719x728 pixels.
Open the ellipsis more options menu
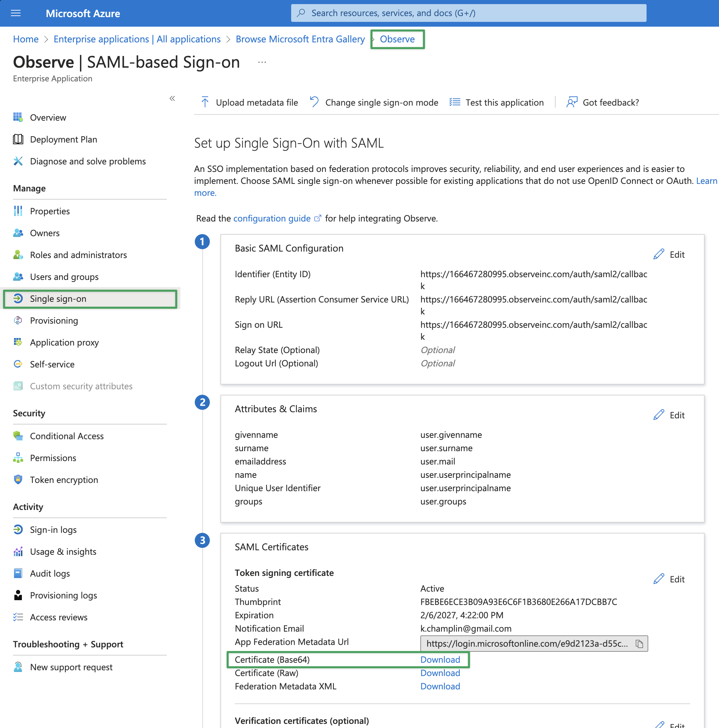262,62
